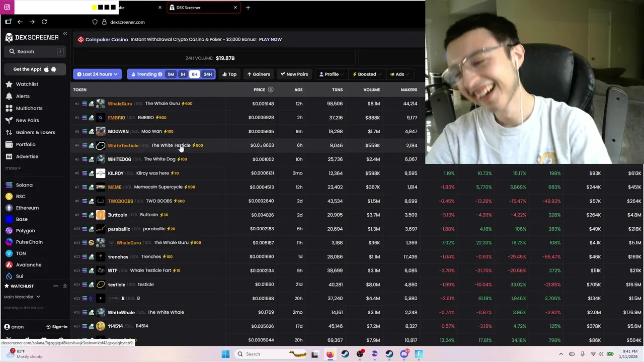Select the Sui chain
The image size is (644, 362).
20,276
